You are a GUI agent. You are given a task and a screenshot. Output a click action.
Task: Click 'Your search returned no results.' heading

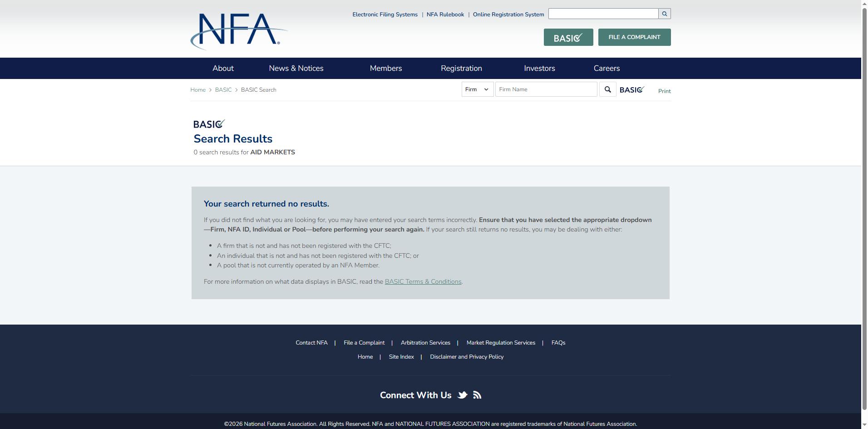[x=266, y=204]
